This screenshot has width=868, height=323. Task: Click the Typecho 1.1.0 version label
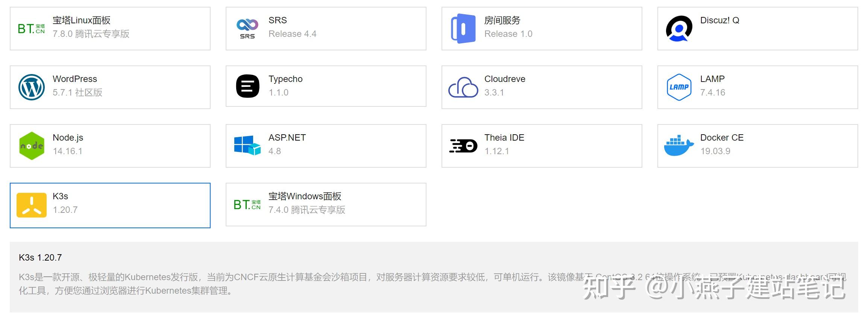279,93
